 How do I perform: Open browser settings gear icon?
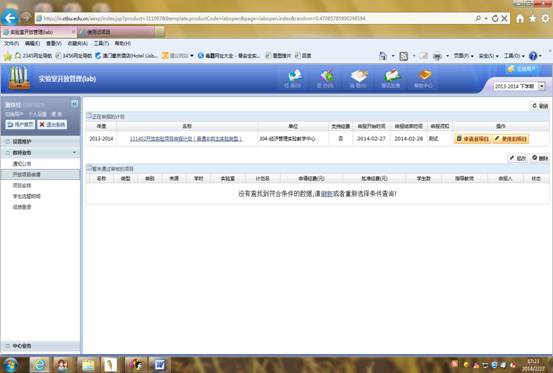click(x=545, y=18)
